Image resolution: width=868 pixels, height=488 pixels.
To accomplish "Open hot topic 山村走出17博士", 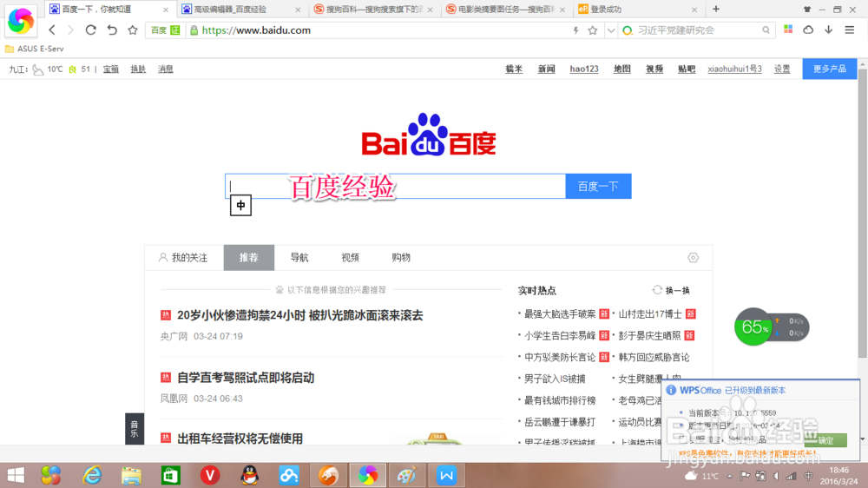I will pos(650,314).
